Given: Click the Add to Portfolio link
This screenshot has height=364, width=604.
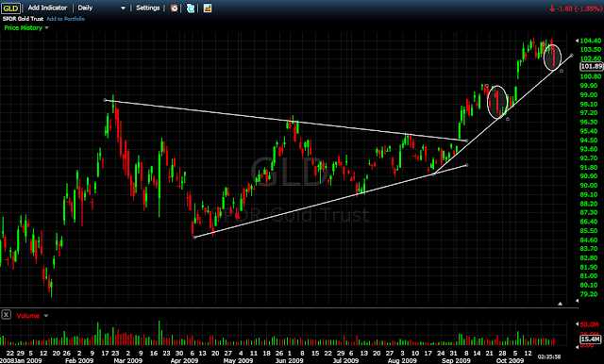Looking at the screenshot, I should point(65,19).
